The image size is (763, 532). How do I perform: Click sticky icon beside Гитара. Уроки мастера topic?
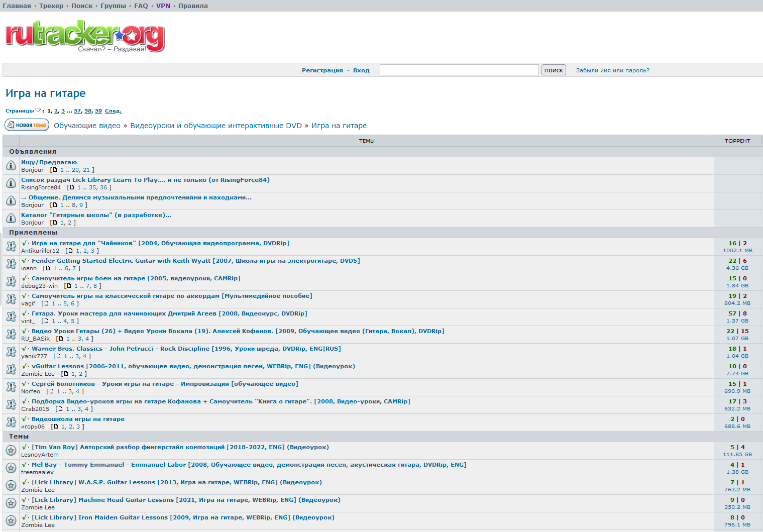[x=11, y=317]
